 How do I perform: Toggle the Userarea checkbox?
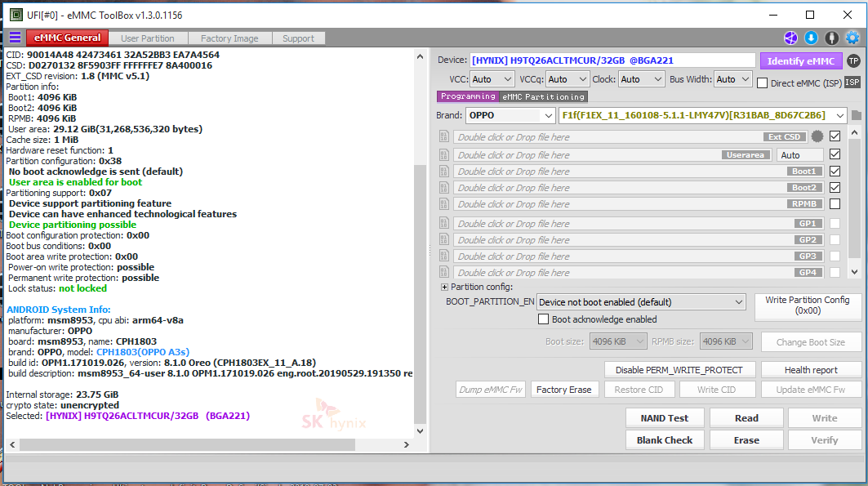[835, 154]
